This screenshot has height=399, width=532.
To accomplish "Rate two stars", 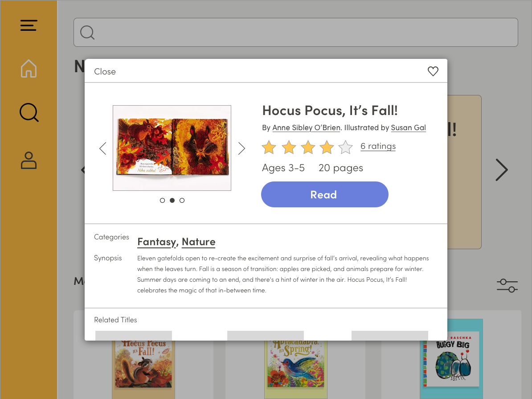I will tap(289, 148).
